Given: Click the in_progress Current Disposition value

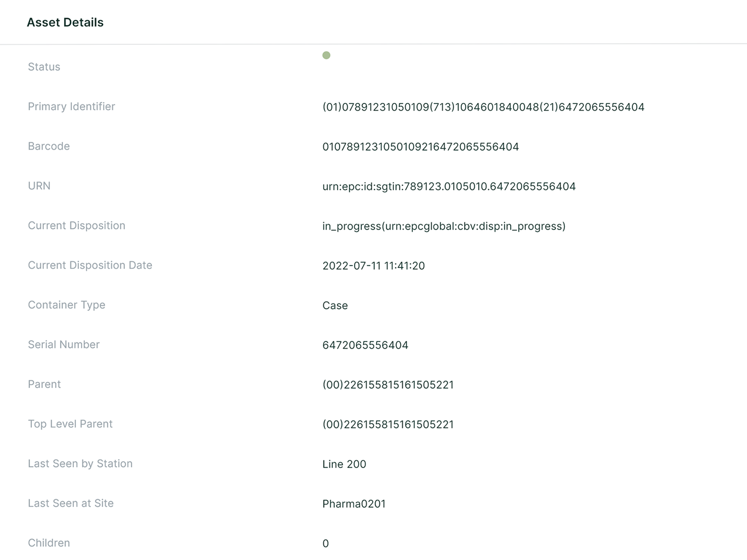Looking at the screenshot, I should [444, 226].
